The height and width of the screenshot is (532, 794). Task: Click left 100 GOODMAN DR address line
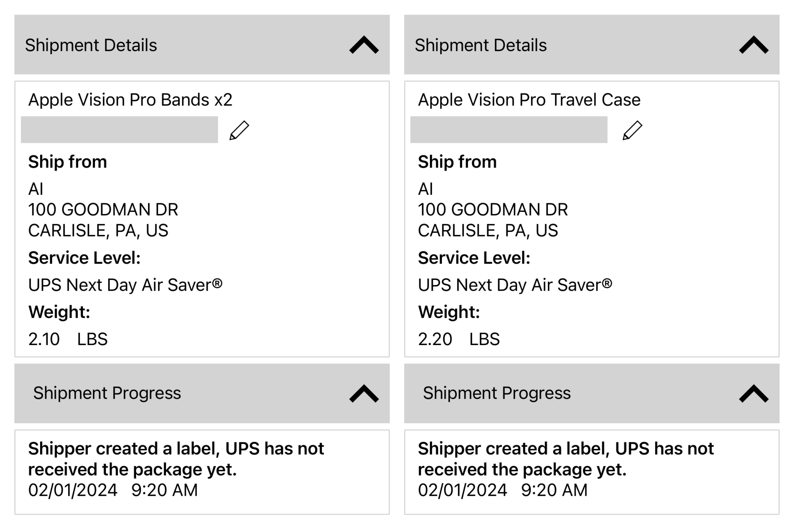(103, 209)
